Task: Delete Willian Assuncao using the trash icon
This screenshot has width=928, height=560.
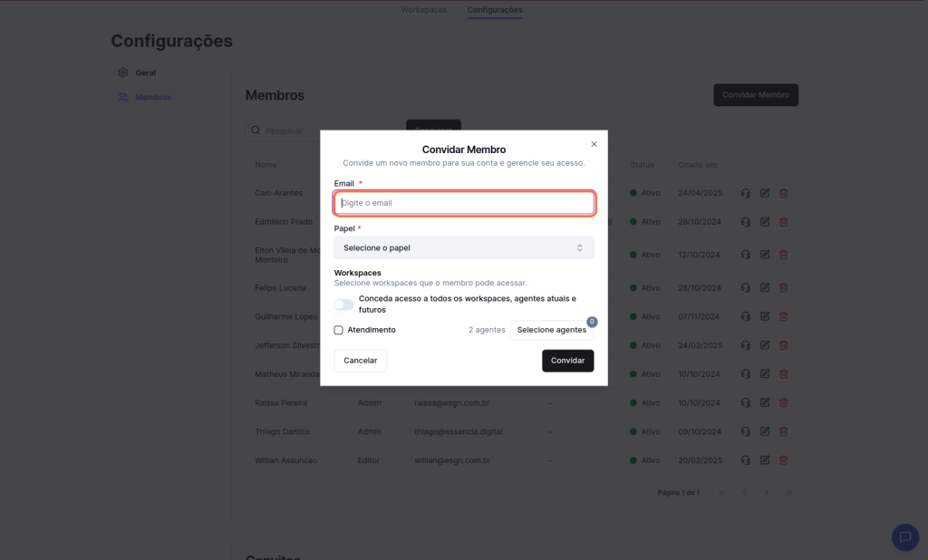Action: pos(784,460)
